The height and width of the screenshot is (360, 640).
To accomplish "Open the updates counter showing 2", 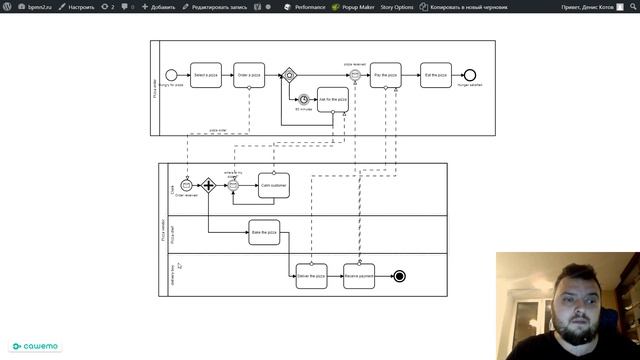I will click(x=108, y=7).
